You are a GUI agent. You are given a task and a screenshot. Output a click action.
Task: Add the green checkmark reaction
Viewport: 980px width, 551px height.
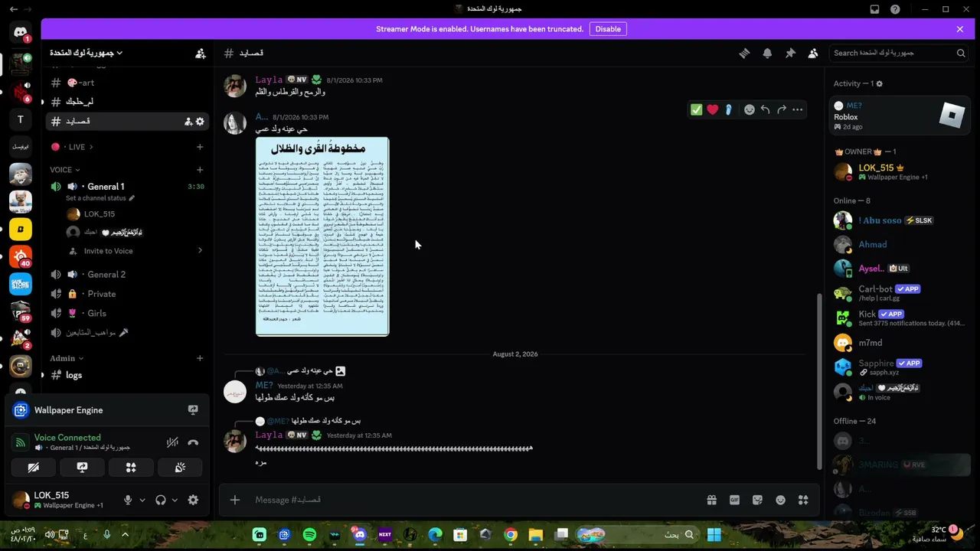tap(696, 109)
